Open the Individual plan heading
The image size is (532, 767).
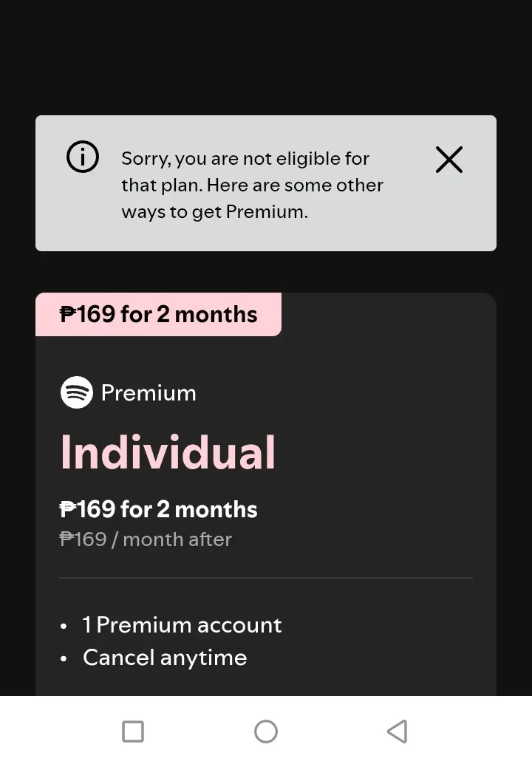(x=168, y=452)
